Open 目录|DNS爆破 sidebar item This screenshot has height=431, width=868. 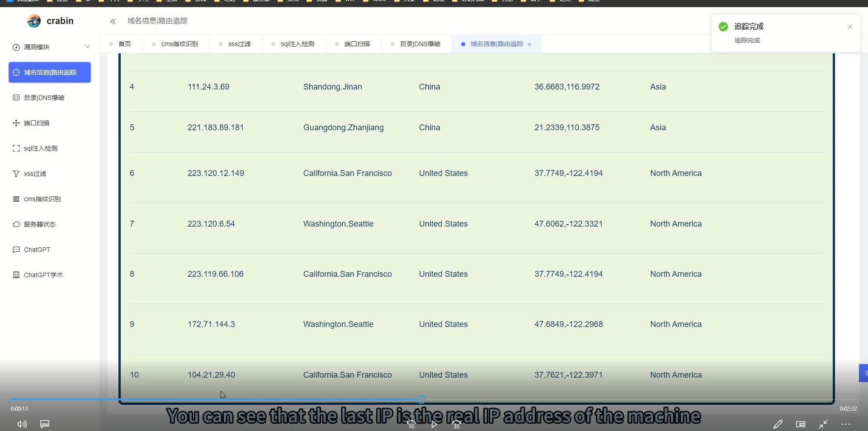tap(50, 98)
